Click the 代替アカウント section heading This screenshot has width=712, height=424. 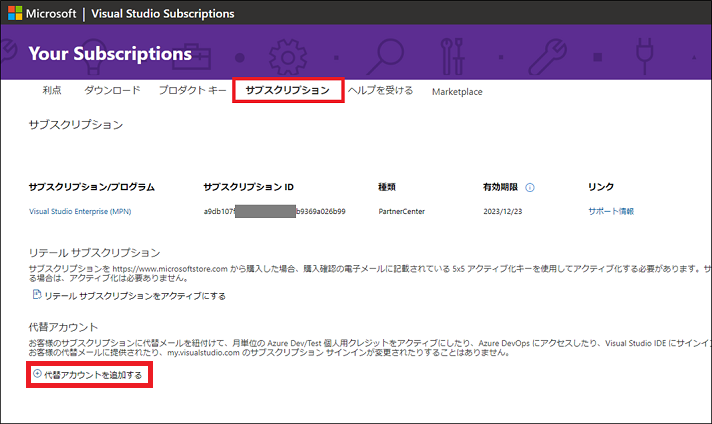click(63, 327)
